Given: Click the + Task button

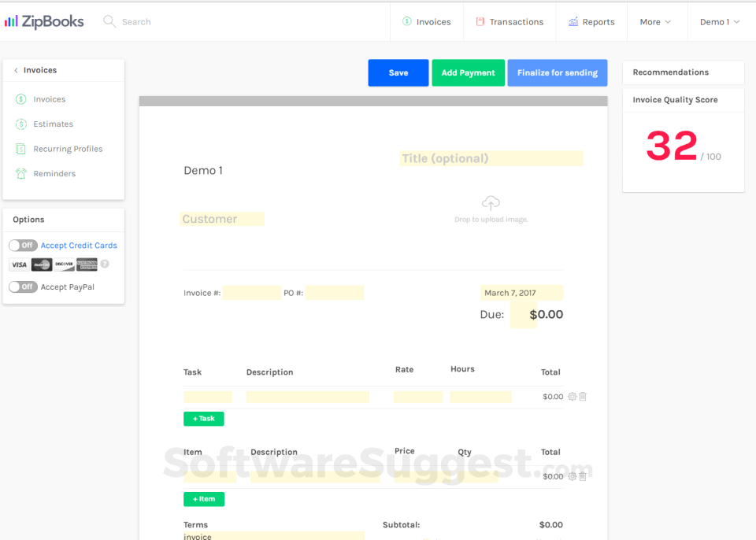Looking at the screenshot, I should coord(203,419).
